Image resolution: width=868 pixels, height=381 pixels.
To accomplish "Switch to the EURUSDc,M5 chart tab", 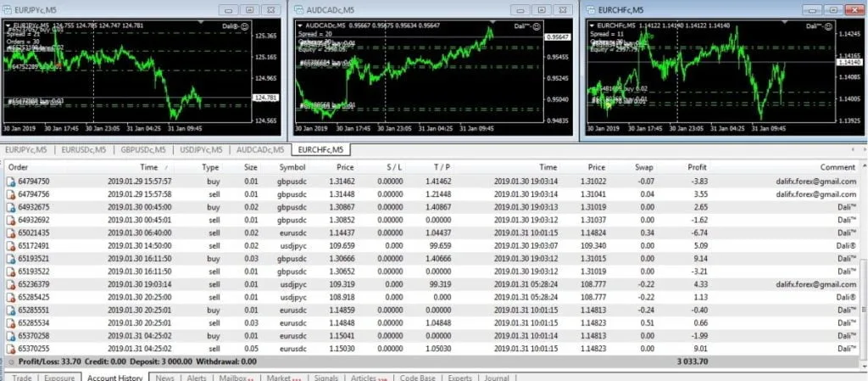I will (83, 150).
